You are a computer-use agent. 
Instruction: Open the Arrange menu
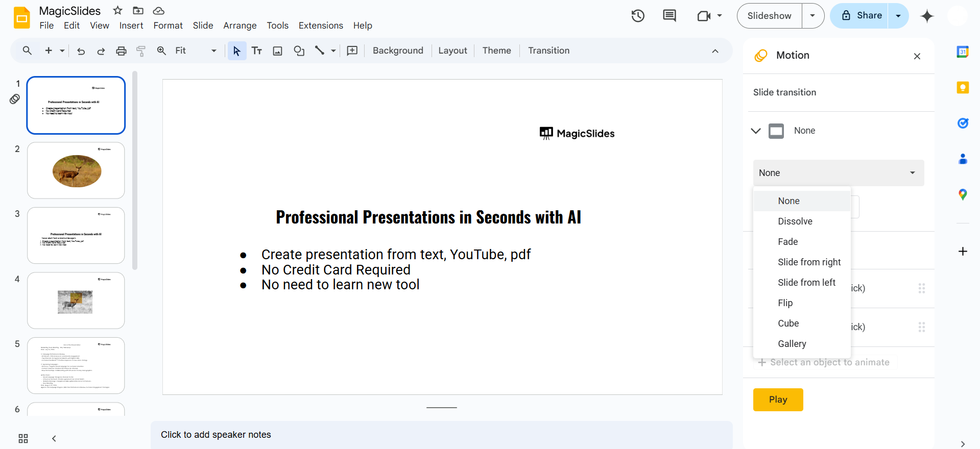pos(240,26)
